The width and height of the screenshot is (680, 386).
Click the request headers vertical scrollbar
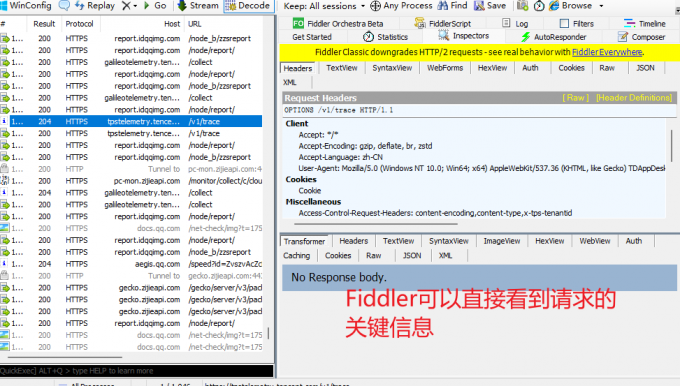pos(672,146)
